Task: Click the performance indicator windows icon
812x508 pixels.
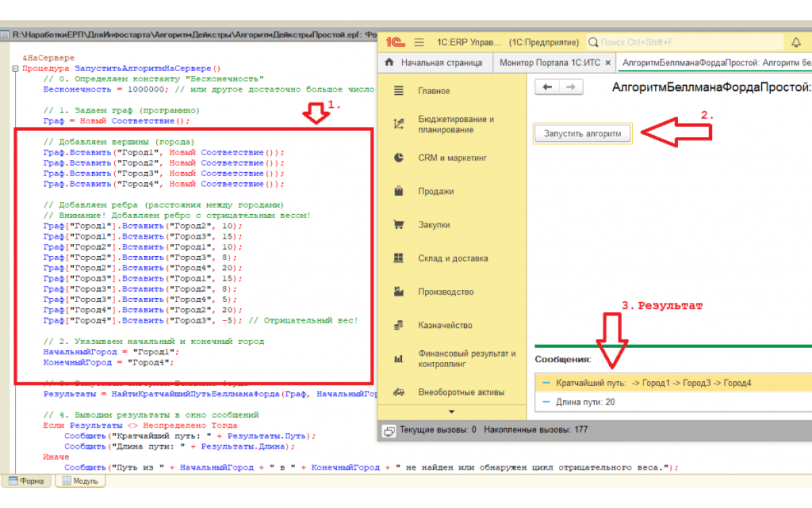Action: click(x=389, y=430)
